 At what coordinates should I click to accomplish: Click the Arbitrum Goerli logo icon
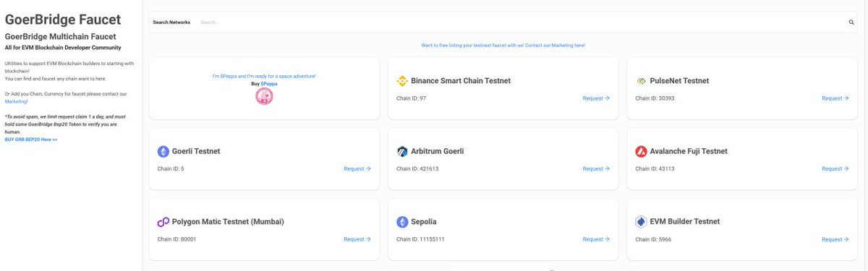pos(402,151)
